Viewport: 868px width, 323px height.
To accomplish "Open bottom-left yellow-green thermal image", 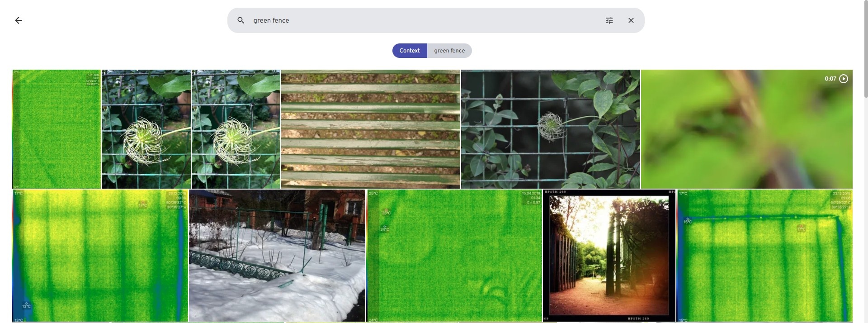I will tap(100, 256).
